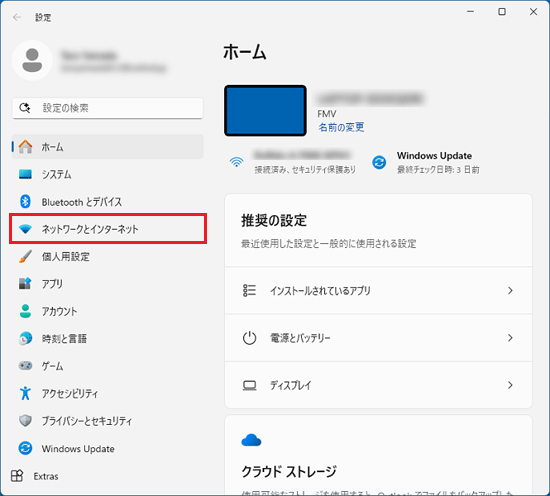Click the Wi-Fi status icon on home page
Image resolution: width=550 pixels, height=496 pixels.
coord(236,162)
